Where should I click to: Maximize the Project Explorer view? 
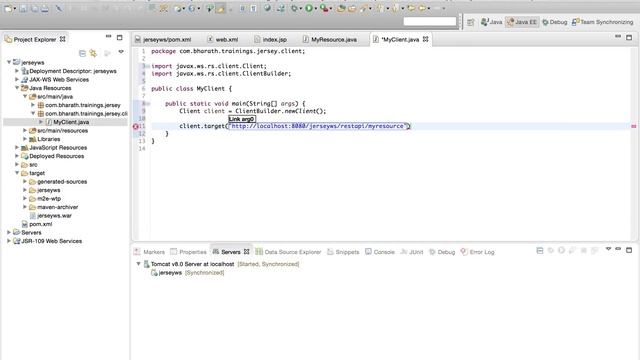click(x=119, y=38)
